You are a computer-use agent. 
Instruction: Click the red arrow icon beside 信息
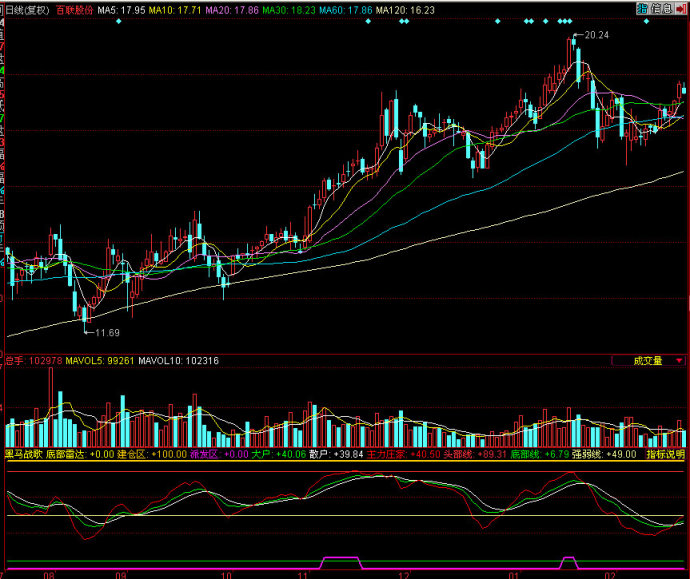[680, 8]
